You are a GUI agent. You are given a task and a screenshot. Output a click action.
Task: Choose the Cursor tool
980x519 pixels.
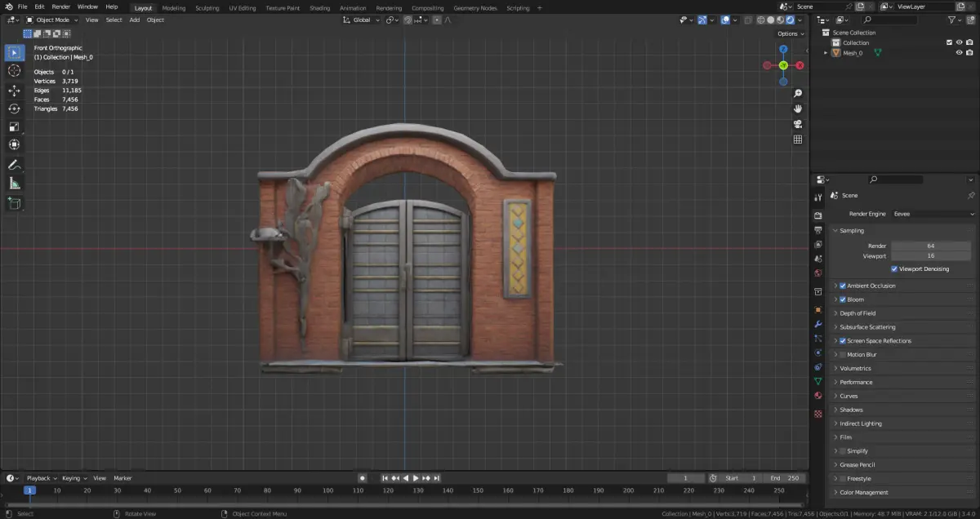pyautogui.click(x=14, y=71)
